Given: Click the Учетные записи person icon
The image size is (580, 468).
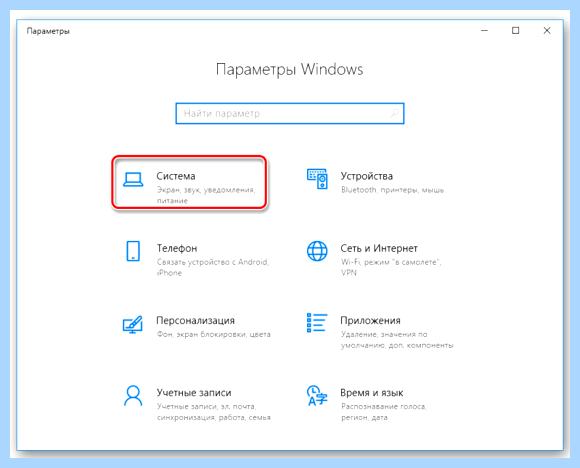Looking at the screenshot, I should 133,396.
